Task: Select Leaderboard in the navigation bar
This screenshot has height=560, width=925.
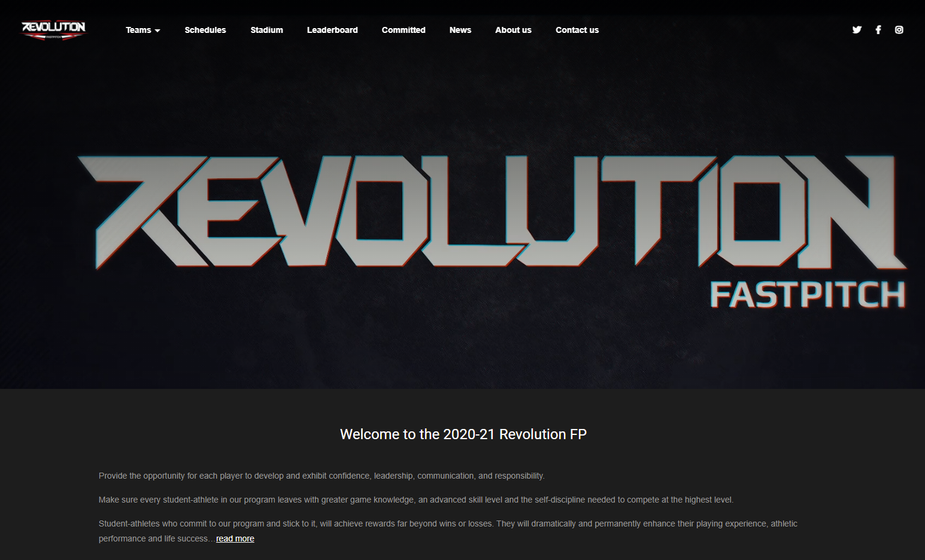Action: (332, 30)
